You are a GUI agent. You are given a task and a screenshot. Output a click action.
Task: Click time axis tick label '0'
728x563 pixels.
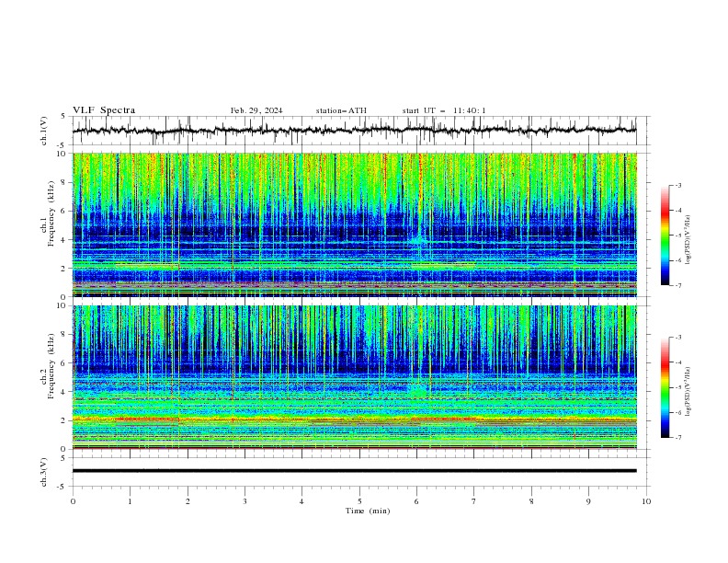click(73, 501)
